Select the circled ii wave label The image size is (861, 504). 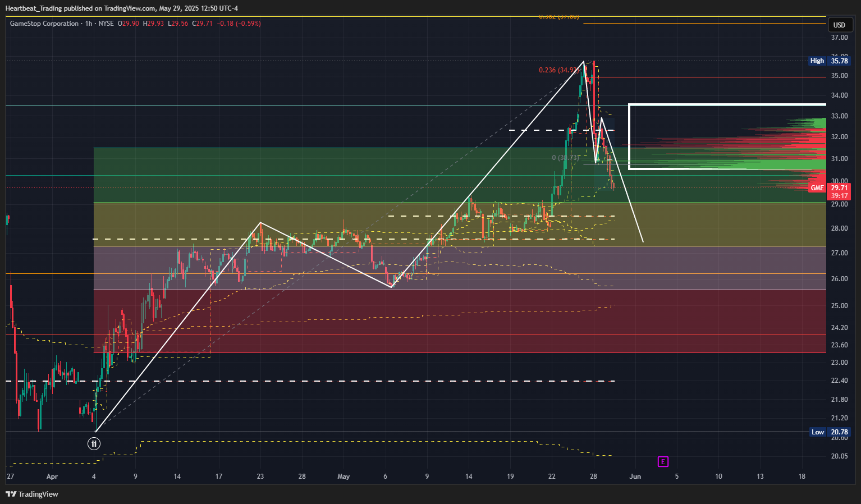pyautogui.click(x=94, y=443)
